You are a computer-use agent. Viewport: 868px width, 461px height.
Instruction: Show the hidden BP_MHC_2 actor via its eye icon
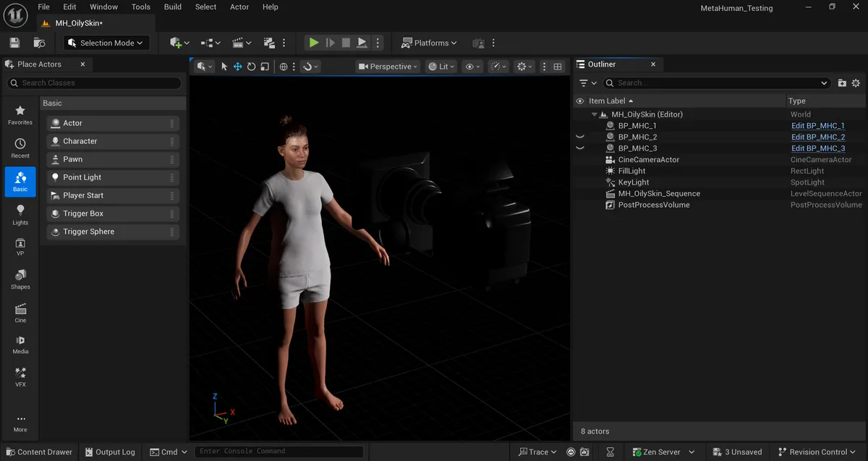tap(579, 137)
